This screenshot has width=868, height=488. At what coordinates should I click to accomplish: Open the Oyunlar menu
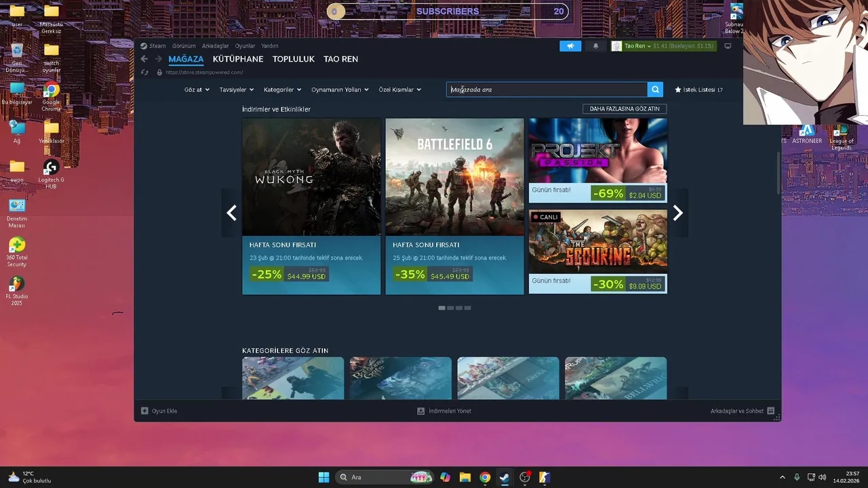(245, 46)
